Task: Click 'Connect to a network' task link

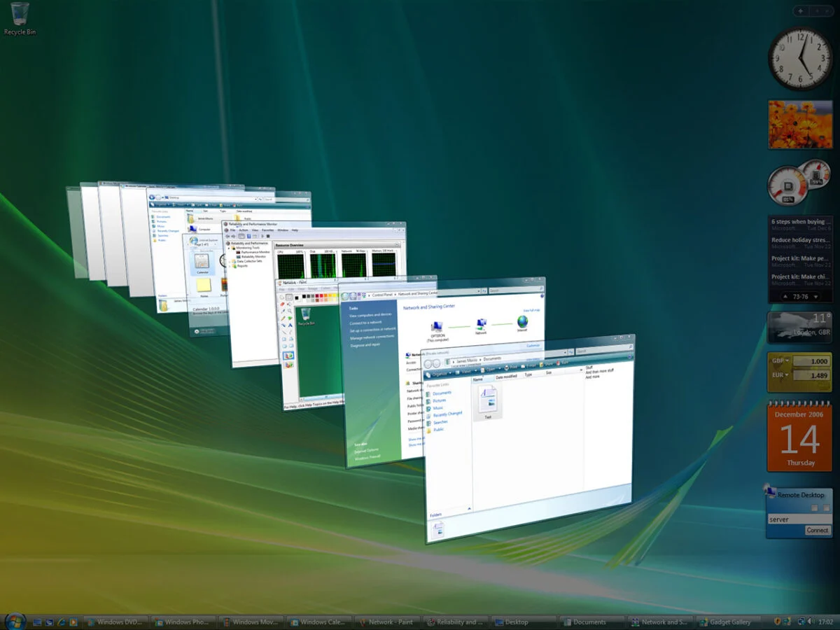Action: pos(365,323)
